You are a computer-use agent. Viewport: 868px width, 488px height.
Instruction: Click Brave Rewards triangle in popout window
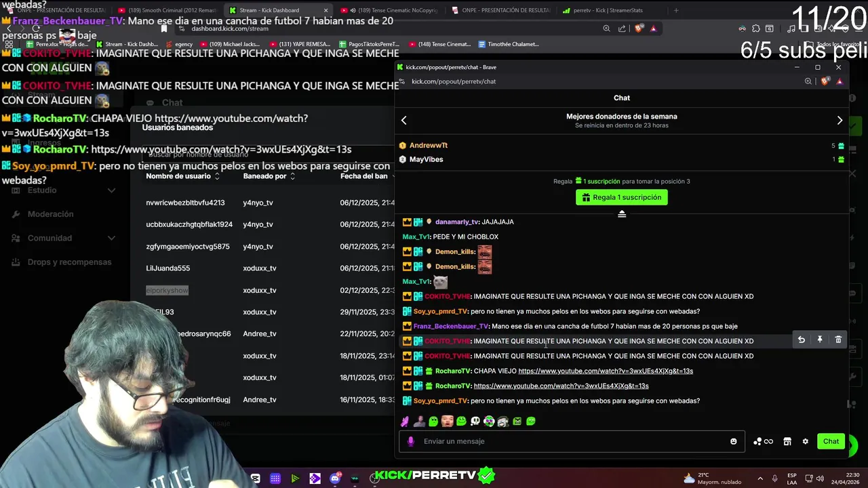(x=840, y=81)
